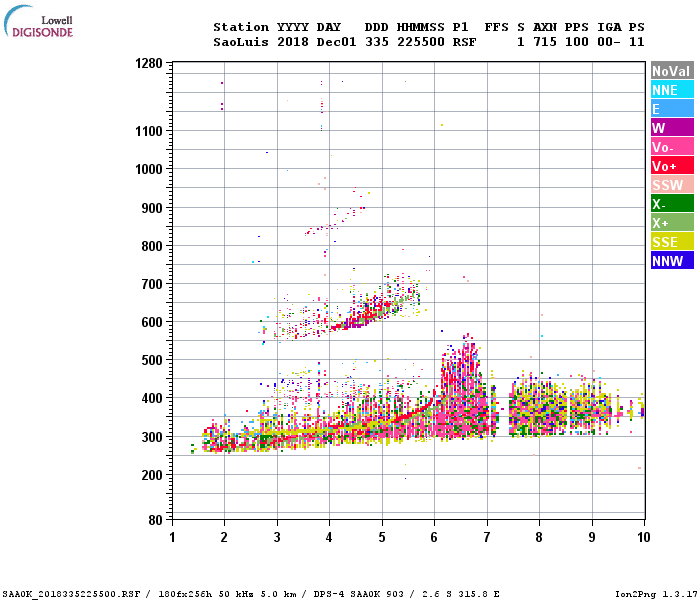Click the x-axis label 10
The height and width of the screenshot is (600, 700).
coord(644,537)
